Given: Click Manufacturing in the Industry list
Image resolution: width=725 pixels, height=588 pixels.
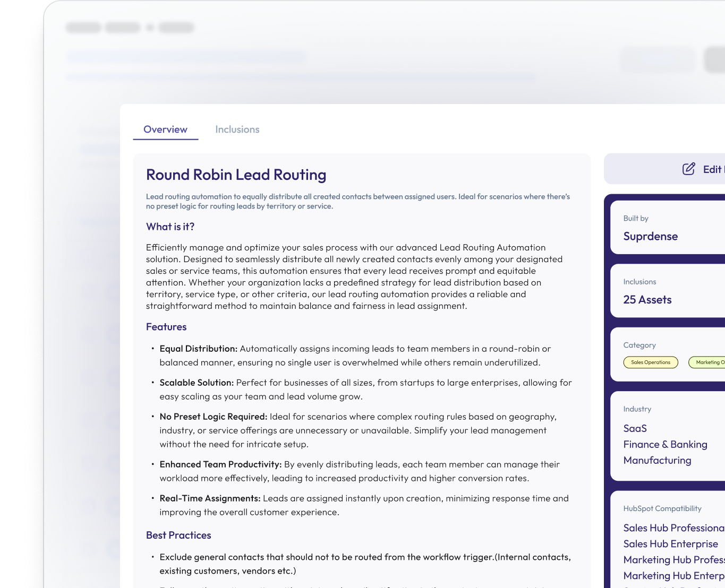Looking at the screenshot, I should 657,460.
